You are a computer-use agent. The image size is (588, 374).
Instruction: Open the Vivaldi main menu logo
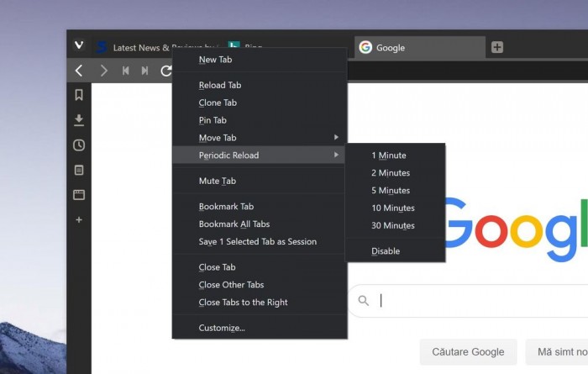coord(79,45)
